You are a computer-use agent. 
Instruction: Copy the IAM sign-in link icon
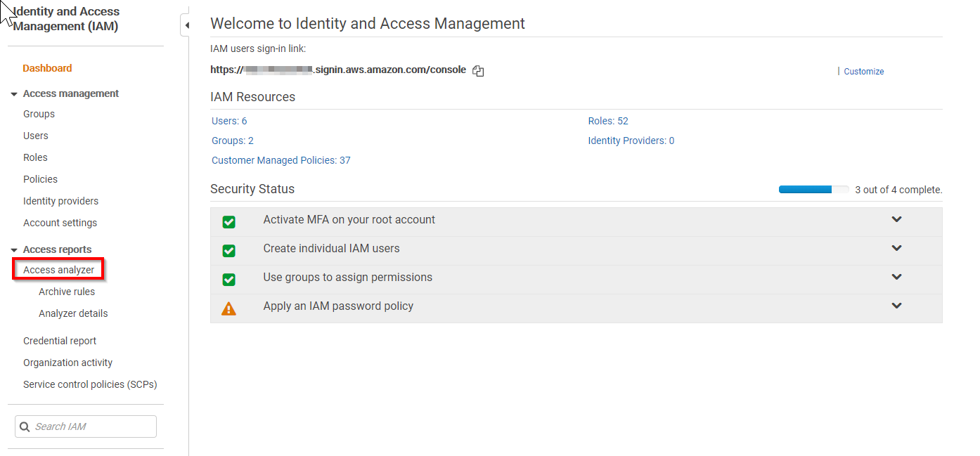point(478,71)
